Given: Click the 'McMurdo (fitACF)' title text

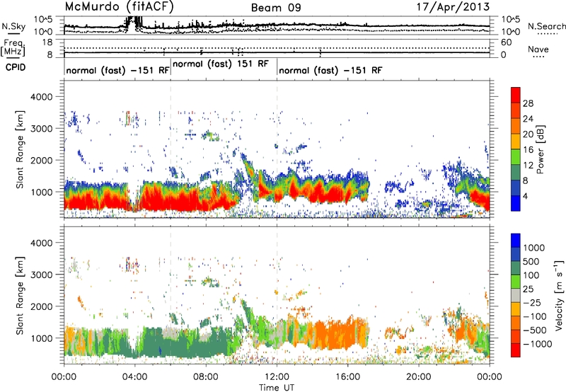Looking at the screenshot, I should coord(119,6).
